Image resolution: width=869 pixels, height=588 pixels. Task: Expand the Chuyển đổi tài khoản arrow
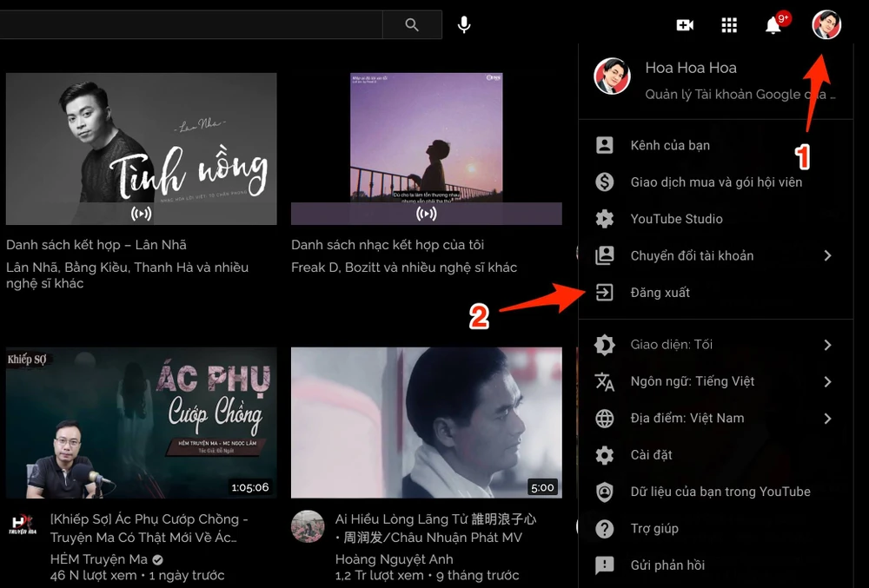pyautogui.click(x=826, y=255)
